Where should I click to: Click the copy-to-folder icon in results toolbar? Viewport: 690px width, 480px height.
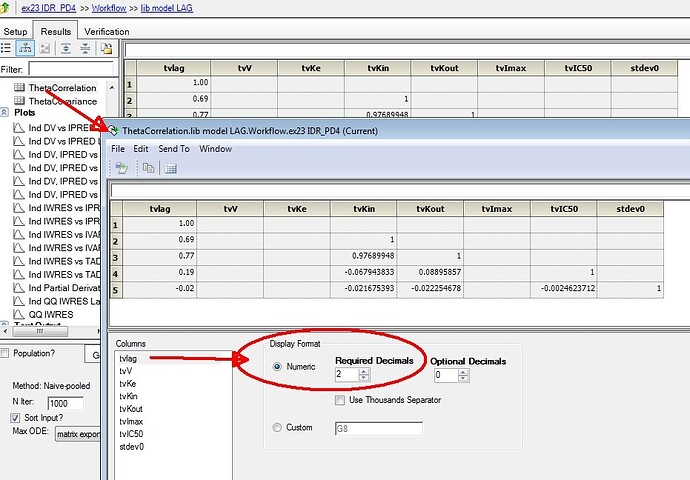point(106,48)
